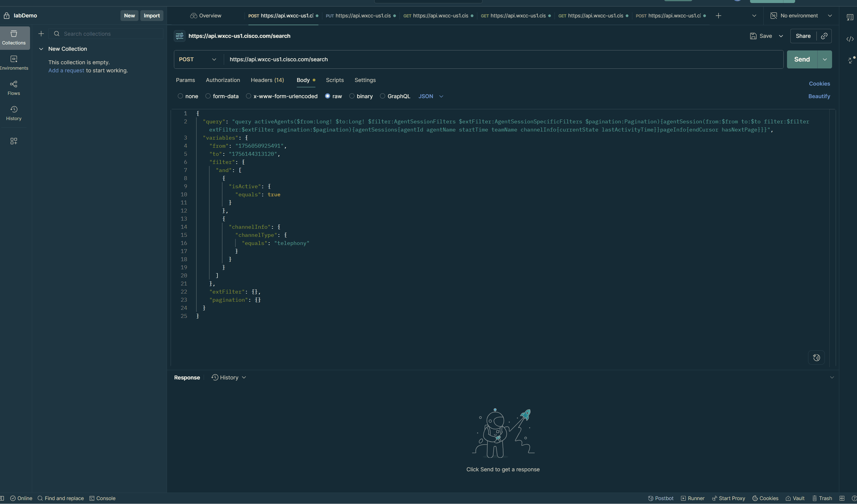Viewport: 857px width, 504px height.
Task: Click the Beautify link
Action: click(819, 96)
